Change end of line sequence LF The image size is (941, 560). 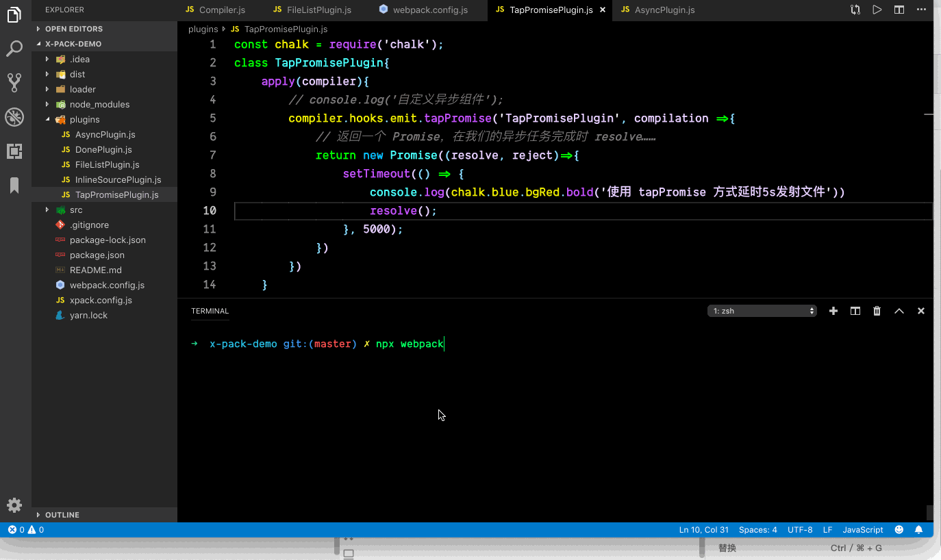827,530
